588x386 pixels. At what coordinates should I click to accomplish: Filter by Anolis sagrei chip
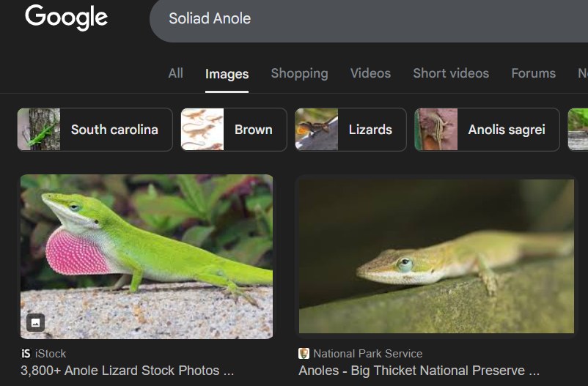[x=487, y=130]
